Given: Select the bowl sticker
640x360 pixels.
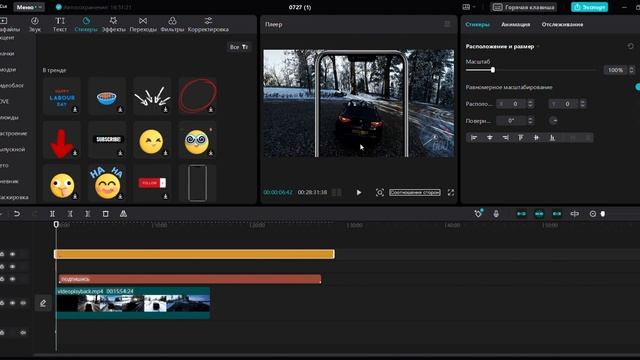Looking at the screenshot, I should 107,96.
